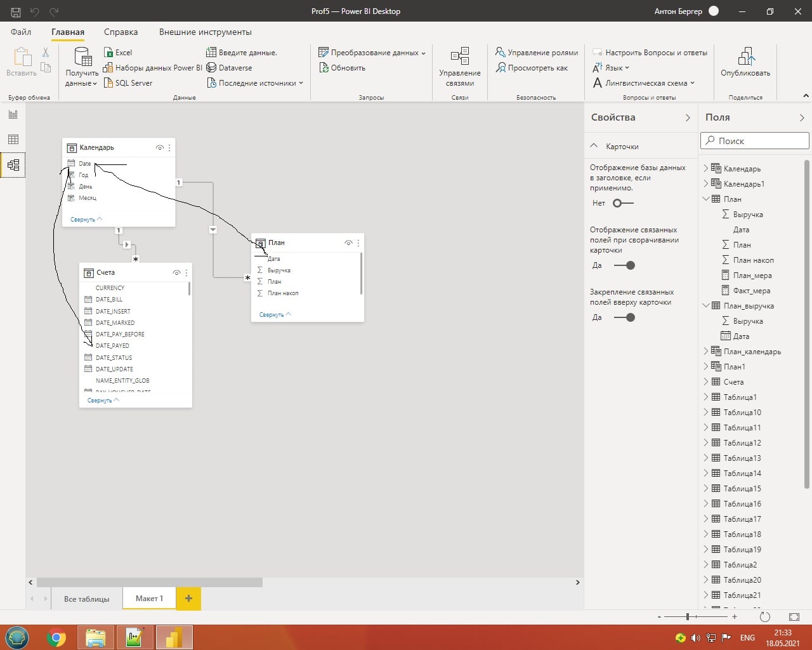Open Внешние инструменты tab
This screenshot has height=650, width=812.
click(x=206, y=32)
